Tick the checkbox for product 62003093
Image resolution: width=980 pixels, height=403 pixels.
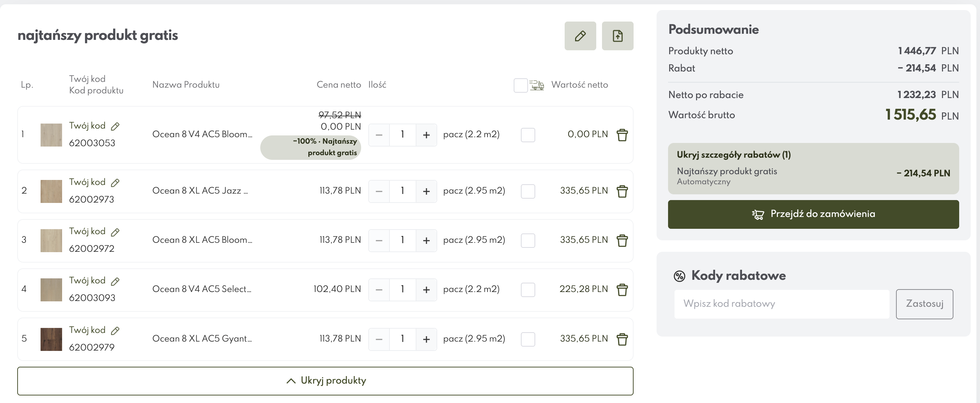(x=528, y=289)
